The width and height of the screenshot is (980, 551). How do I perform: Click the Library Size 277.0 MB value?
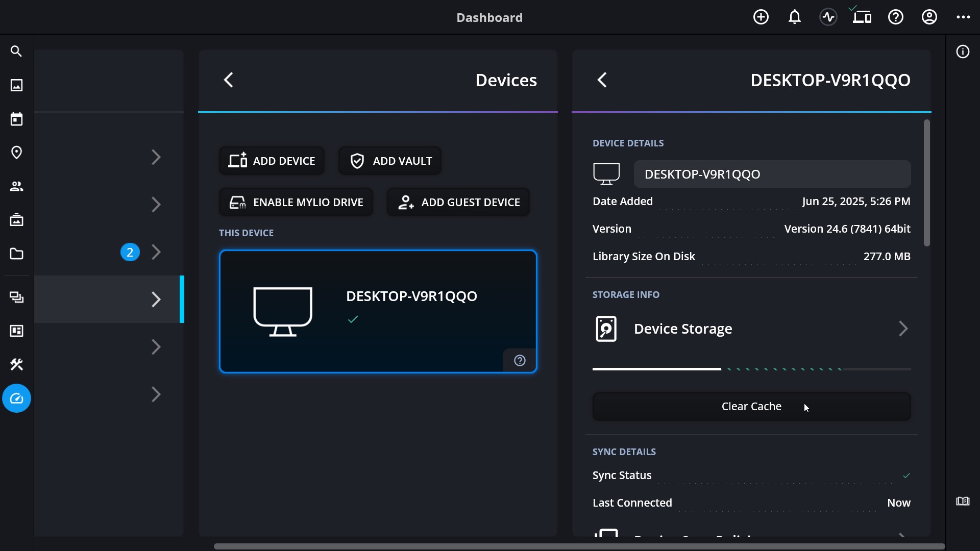click(887, 257)
